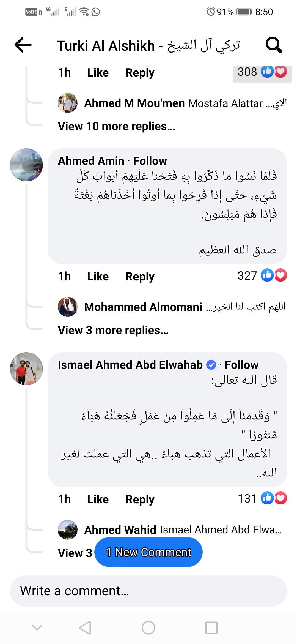Tap the 1 New Comment button
Image resolution: width=297 pixels, height=644 pixels.
(x=148, y=552)
